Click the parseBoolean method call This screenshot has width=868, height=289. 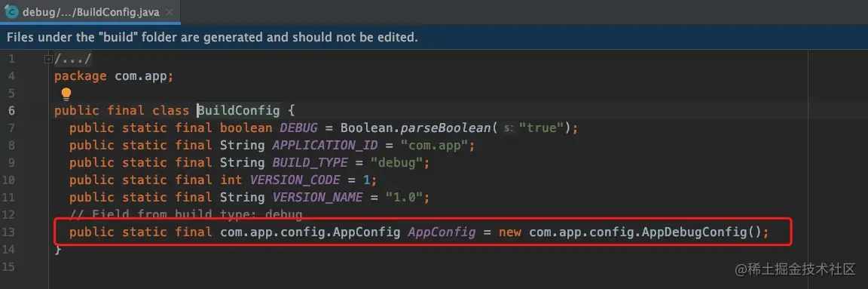click(446, 128)
